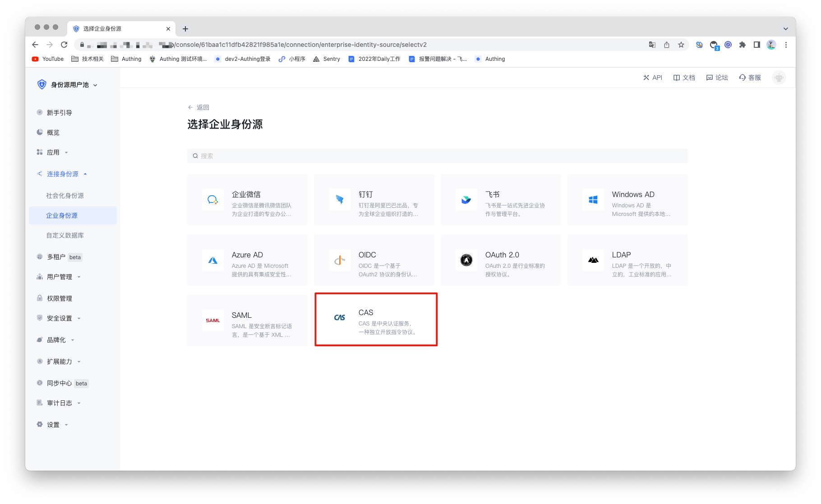Select the LDAP identity source card
The image size is (821, 504).
pyautogui.click(x=627, y=260)
